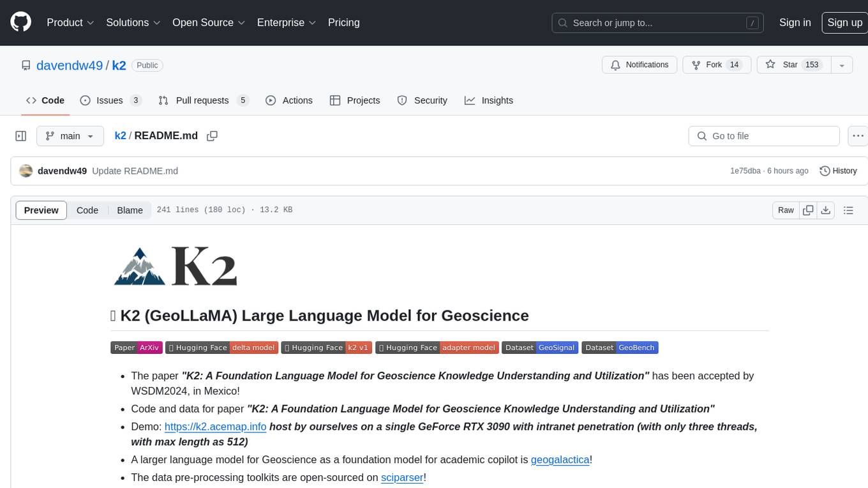Image resolution: width=868 pixels, height=488 pixels.
Task: Fork the repository
Action: click(x=717, y=65)
